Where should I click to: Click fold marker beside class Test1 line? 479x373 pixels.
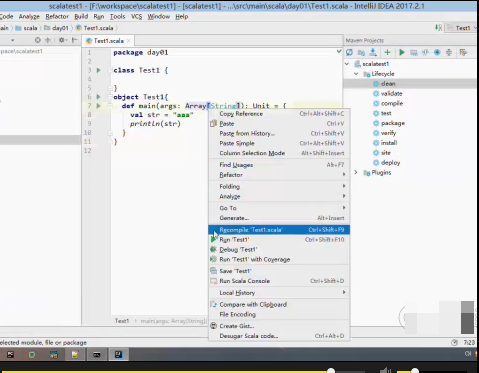110,70
